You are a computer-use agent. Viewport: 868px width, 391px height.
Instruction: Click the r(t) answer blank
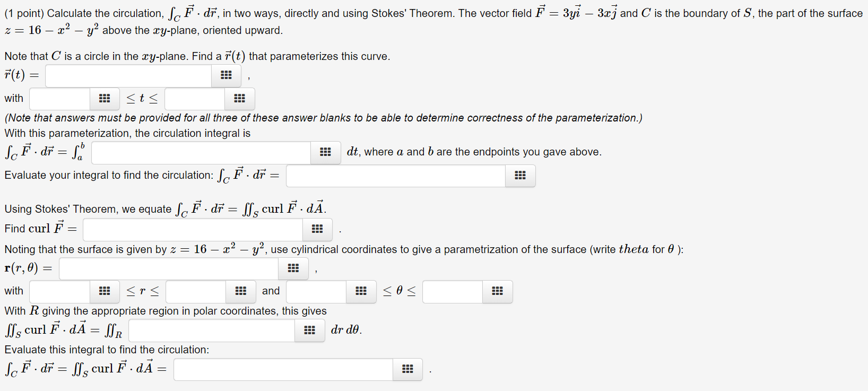[127, 75]
